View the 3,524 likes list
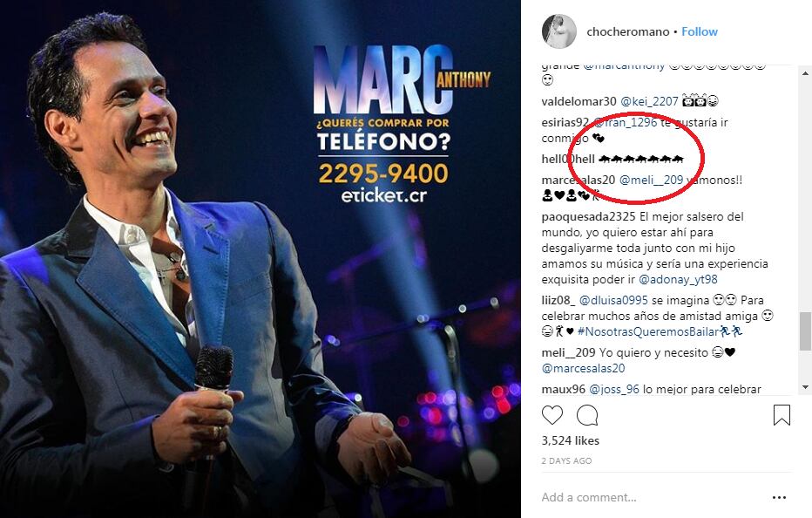The width and height of the screenshot is (812, 518). (x=570, y=440)
